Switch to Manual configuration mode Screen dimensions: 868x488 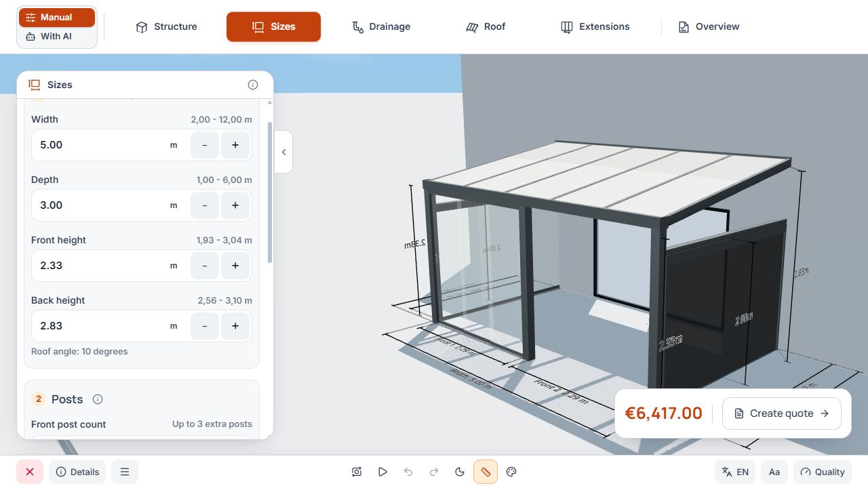(x=57, y=18)
